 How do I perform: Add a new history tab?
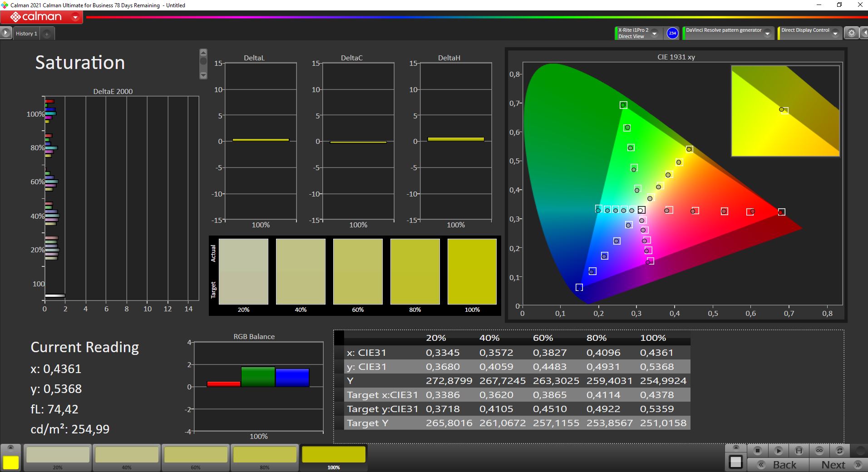[x=47, y=34]
